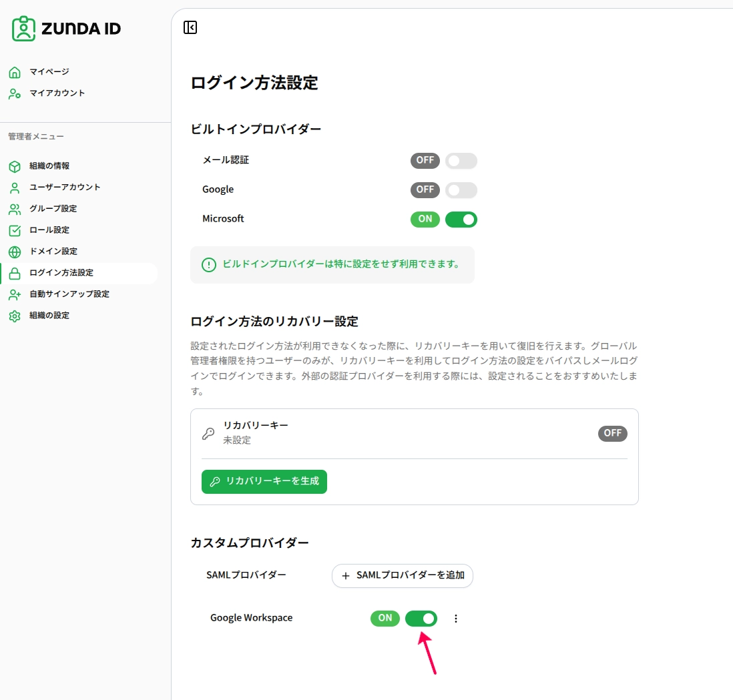Viewport: 733px width, 700px height.
Task: Enable the メール認証 toggle
Action: 461,161
